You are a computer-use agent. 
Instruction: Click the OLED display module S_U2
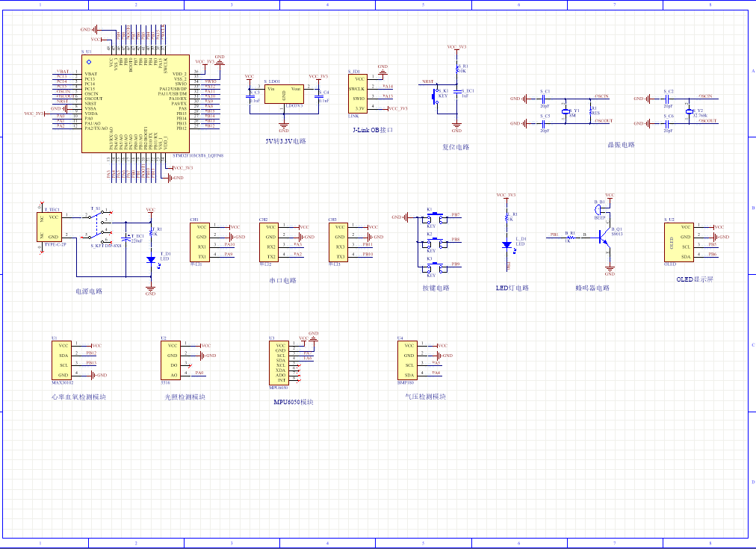678,241
